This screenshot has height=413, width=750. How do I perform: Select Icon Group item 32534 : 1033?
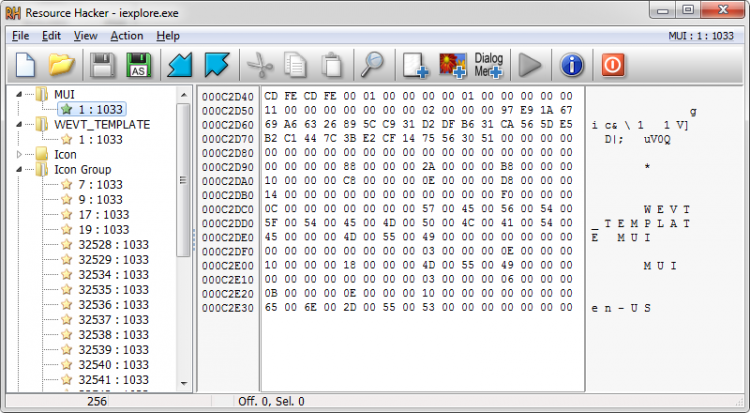point(113,275)
